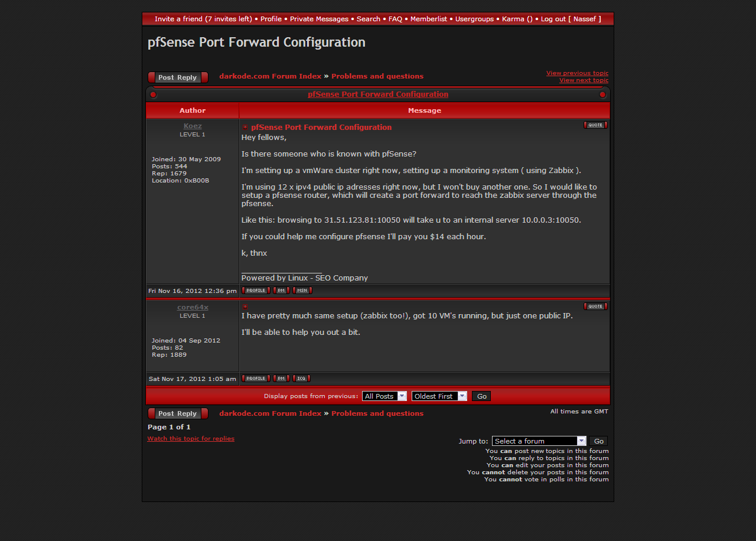This screenshot has width=756, height=541.
Task: Click QUOTE icon on Koez's post
Action: click(x=595, y=125)
